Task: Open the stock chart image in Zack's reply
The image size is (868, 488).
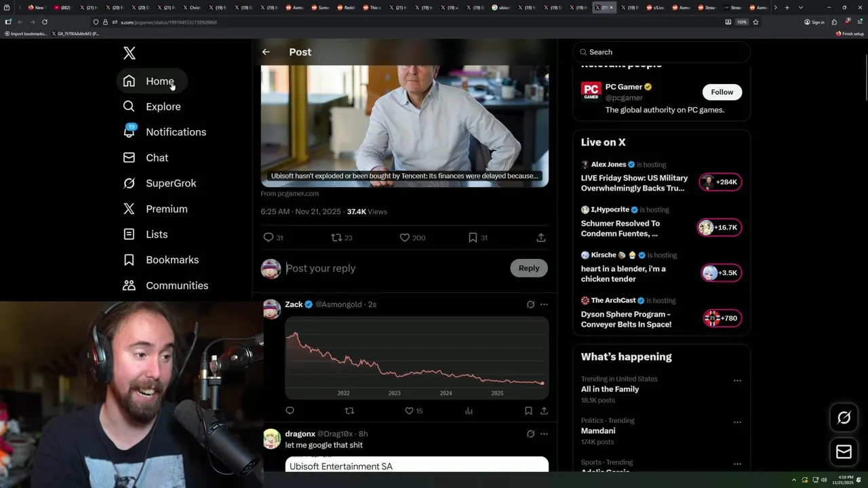Action: (x=417, y=358)
